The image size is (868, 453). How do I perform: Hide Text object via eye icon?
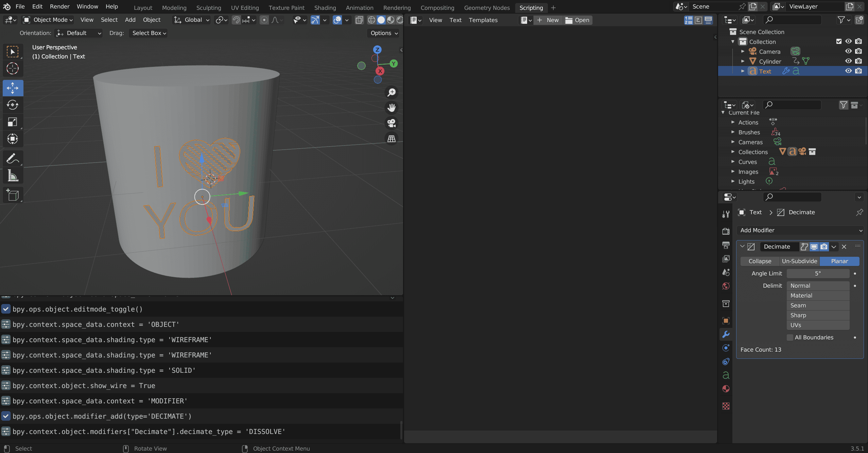pos(849,71)
